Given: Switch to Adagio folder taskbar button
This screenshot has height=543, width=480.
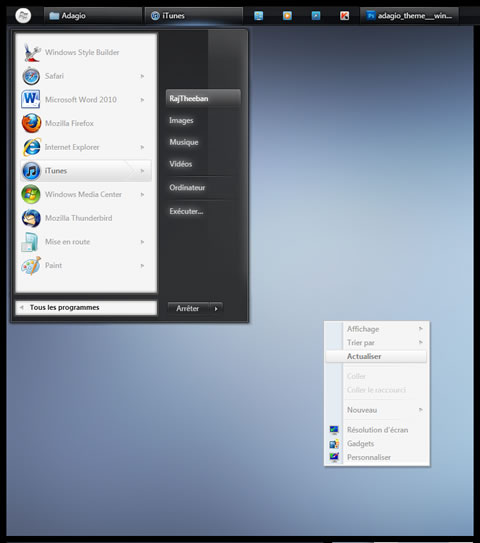Looking at the screenshot, I should (93, 16).
